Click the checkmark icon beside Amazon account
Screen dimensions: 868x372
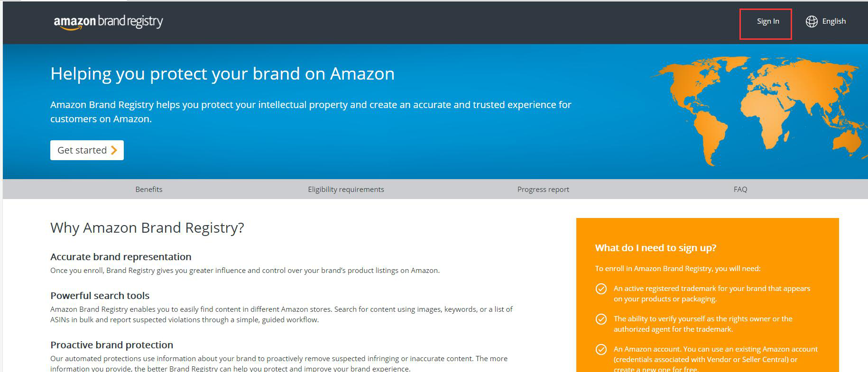tap(601, 349)
